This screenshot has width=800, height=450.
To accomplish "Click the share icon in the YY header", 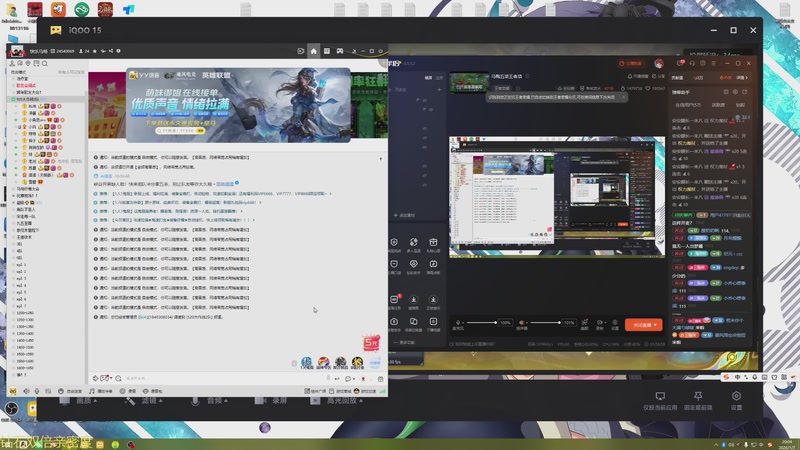I will 111,51.
